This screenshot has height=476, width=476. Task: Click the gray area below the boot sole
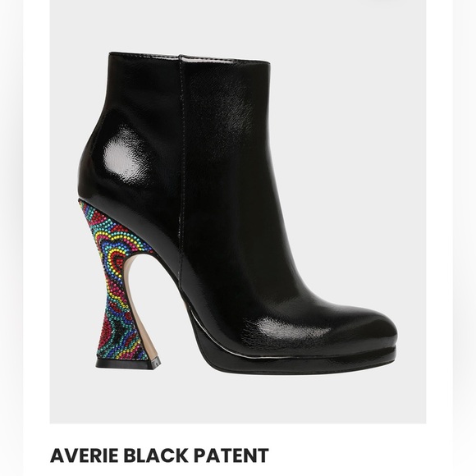[x=238, y=398]
